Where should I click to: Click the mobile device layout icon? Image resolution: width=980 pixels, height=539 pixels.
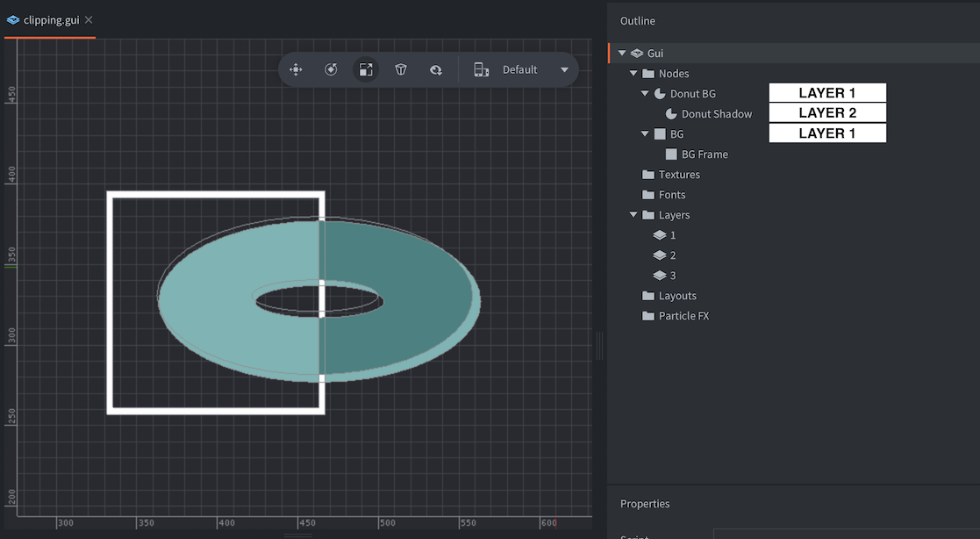click(x=481, y=68)
